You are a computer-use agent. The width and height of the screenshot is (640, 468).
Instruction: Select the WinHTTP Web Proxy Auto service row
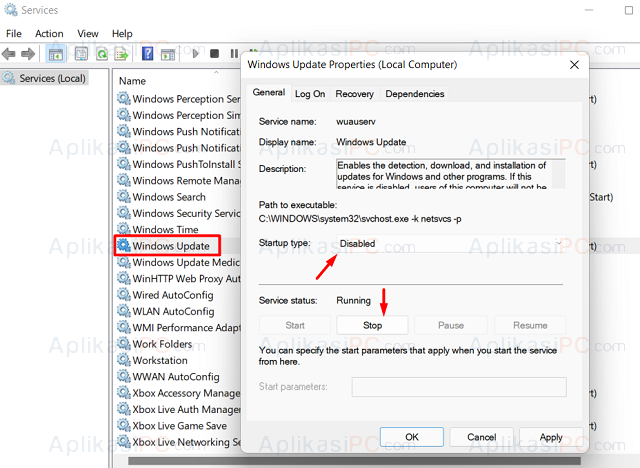(x=178, y=278)
